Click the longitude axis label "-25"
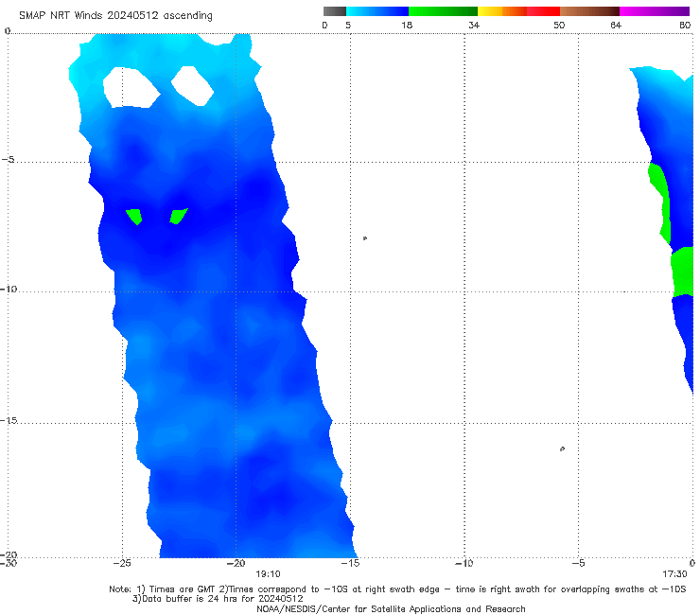 point(122,563)
